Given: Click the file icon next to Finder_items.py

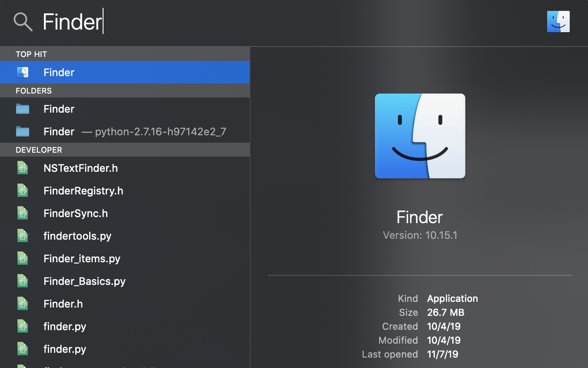Looking at the screenshot, I should tap(23, 258).
